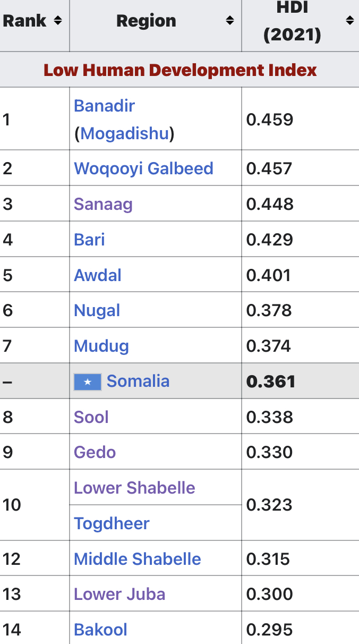359x644 pixels.
Task: Open the Somalia country link
Action: coord(138,381)
